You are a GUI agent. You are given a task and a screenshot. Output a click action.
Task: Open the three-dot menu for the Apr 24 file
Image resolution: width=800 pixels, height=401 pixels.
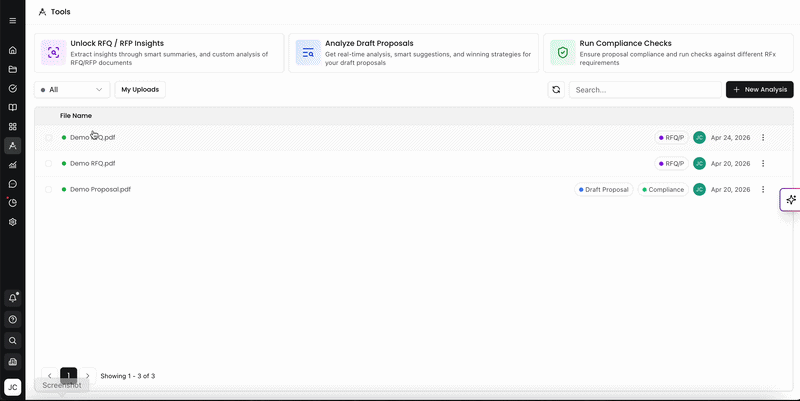tap(763, 137)
